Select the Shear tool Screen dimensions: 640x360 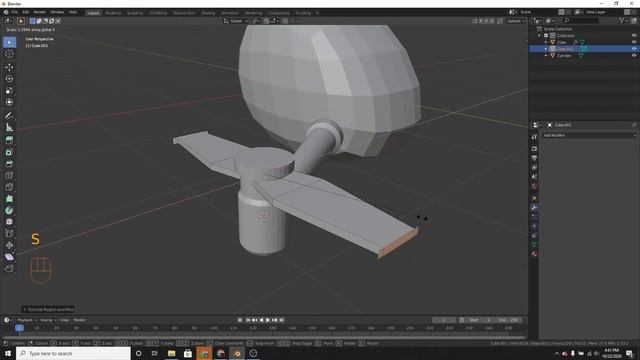tap(9, 257)
